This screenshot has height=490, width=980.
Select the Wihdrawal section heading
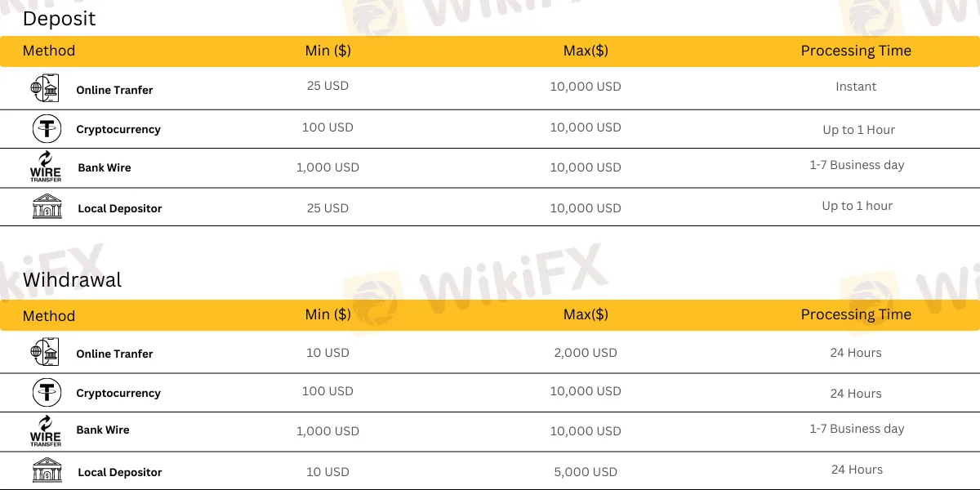(72, 280)
